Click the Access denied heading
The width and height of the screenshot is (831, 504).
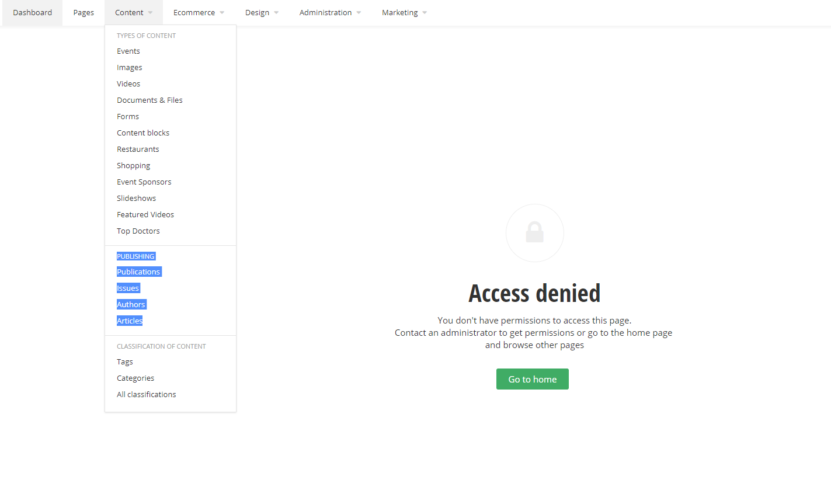(x=534, y=293)
